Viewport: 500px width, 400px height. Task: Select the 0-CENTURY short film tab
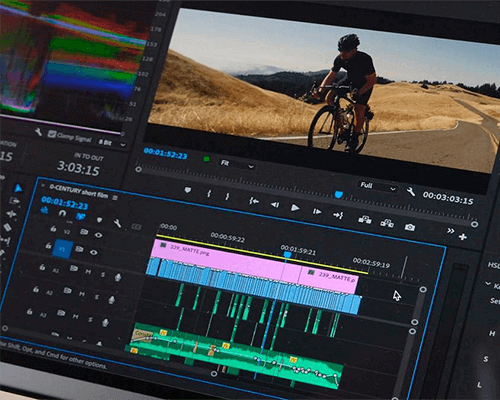point(79,191)
